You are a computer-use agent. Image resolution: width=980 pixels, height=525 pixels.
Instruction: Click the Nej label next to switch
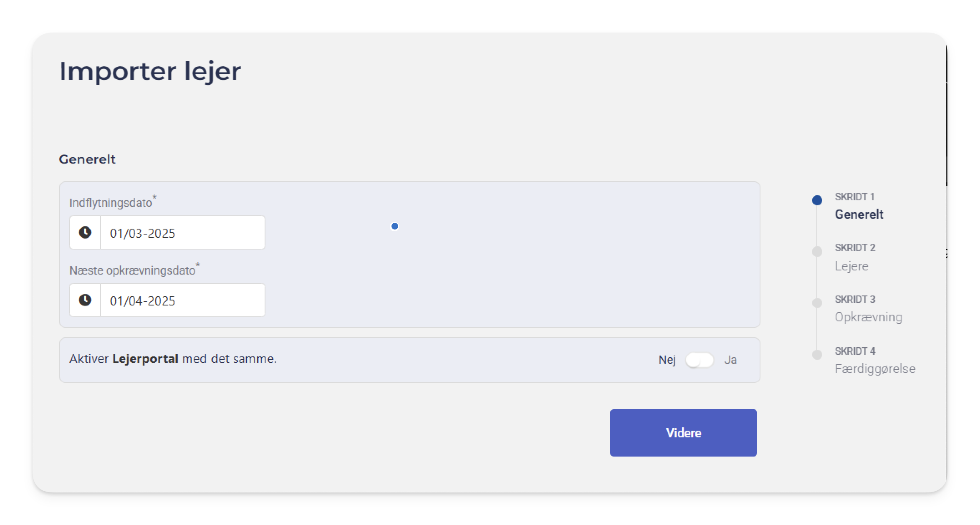pyautogui.click(x=667, y=360)
